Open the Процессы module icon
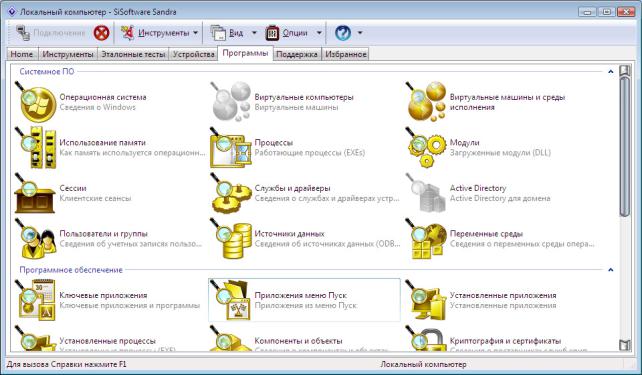The width and height of the screenshot is (642, 375). tap(231, 147)
